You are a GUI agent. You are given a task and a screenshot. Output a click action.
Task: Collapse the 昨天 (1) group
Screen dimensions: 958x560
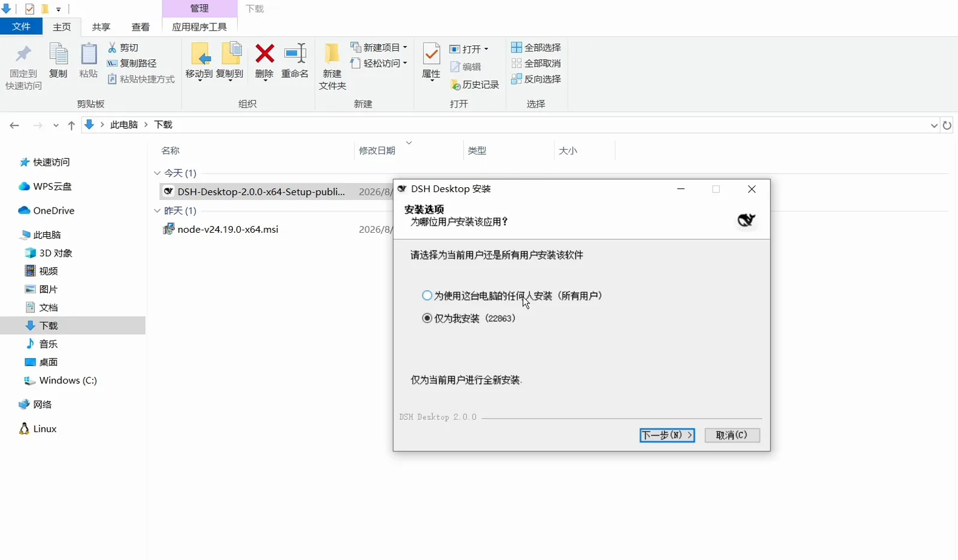(157, 211)
